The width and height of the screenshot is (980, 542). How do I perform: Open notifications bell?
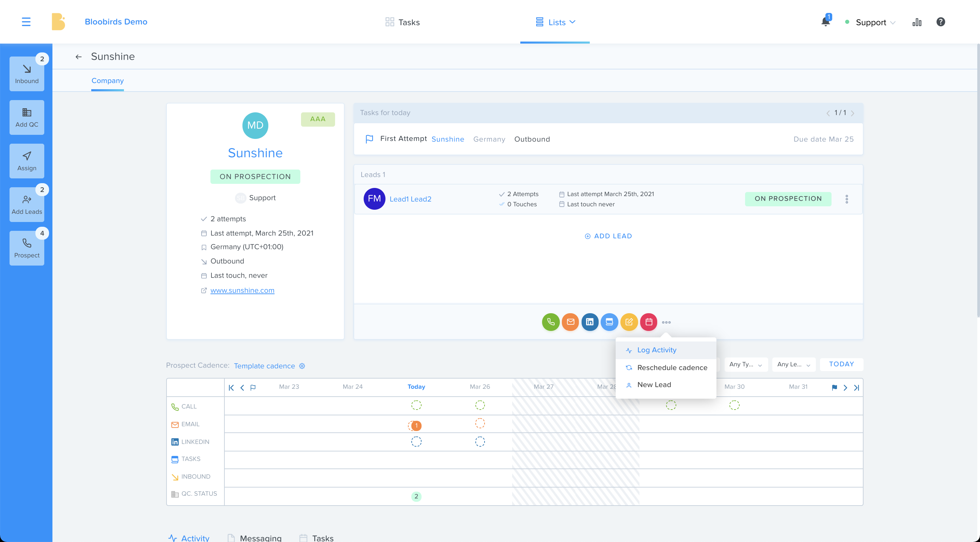tap(825, 21)
